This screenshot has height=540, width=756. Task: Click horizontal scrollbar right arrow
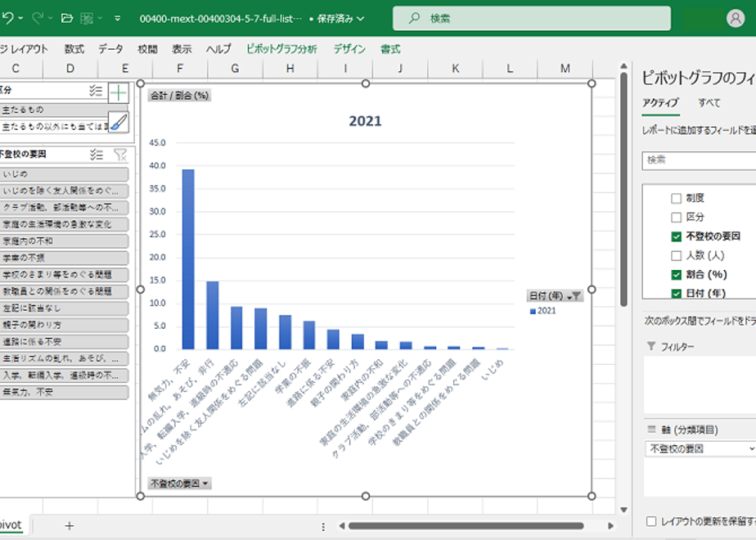pyautogui.click(x=610, y=526)
